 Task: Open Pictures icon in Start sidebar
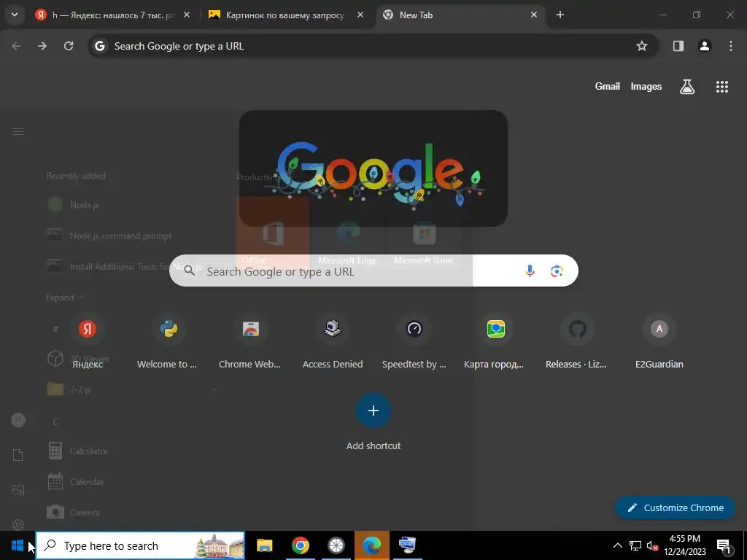18,490
